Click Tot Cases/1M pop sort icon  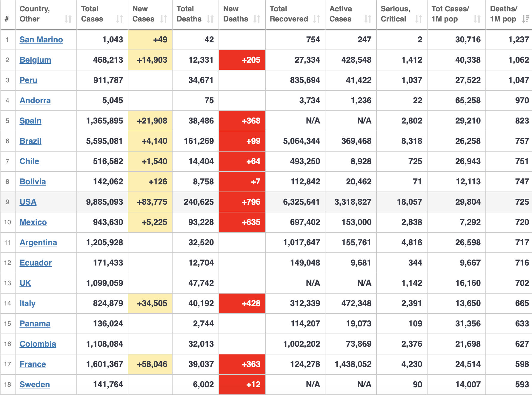pyautogui.click(x=477, y=19)
